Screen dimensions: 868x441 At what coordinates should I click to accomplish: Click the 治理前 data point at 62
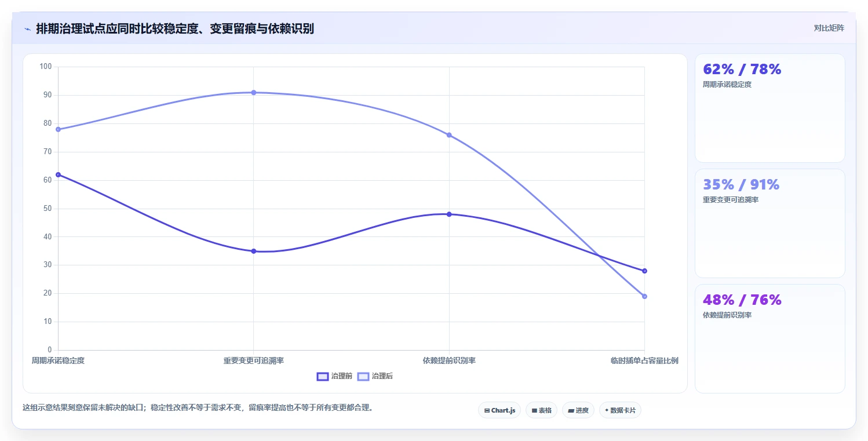58,174
